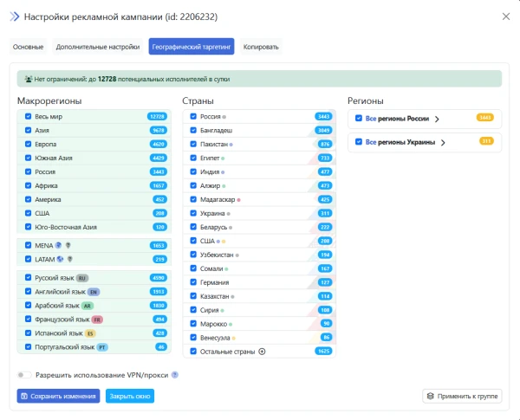The height and width of the screenshot is (420, 520).
Task: Click the 12728 count badge for Весь мир
Action: tap(157, 116)
